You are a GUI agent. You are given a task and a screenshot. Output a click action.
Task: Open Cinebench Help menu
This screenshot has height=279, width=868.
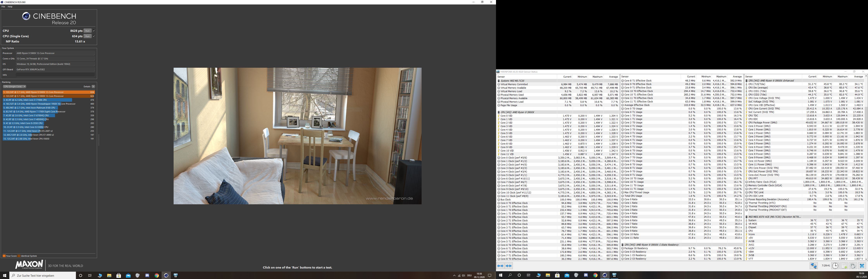click(x=10, y=7)
